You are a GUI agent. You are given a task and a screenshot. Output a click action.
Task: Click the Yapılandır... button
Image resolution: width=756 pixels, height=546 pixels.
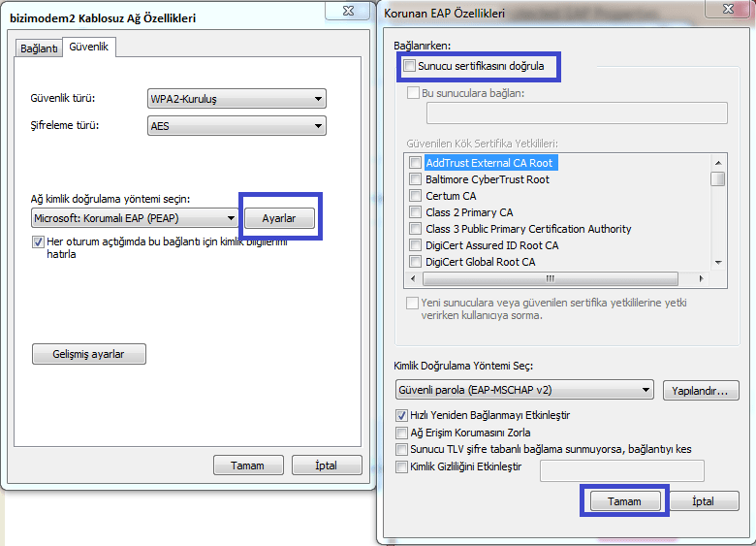[x=701, y=391]
